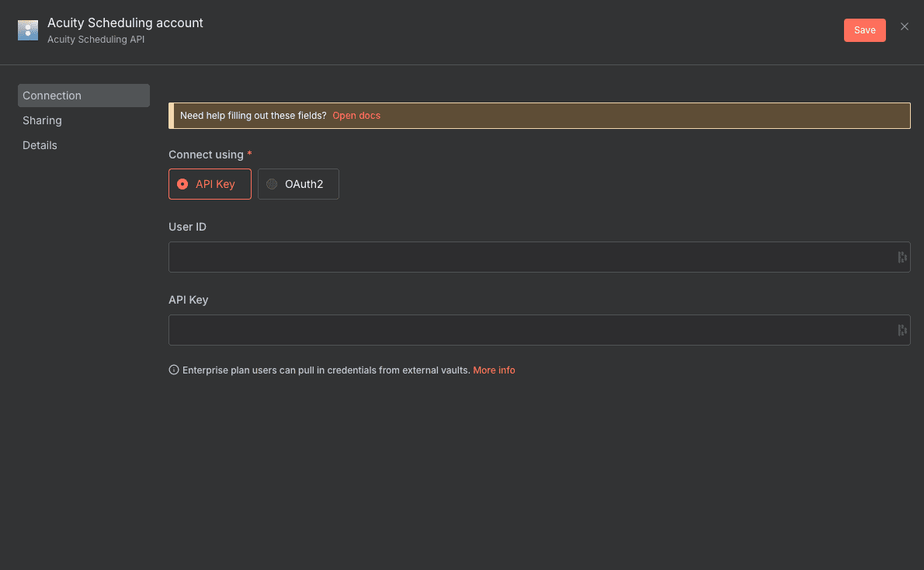Go to the Details tab
The height and width of the screenshot is (570, 924).
click(40, 145)
